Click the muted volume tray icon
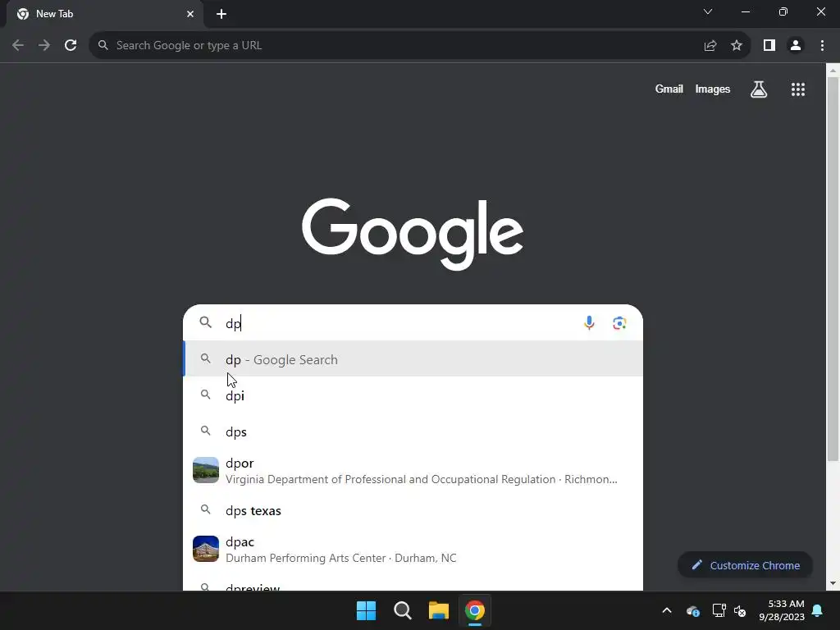The image size is (840, 630). (740, 610)
